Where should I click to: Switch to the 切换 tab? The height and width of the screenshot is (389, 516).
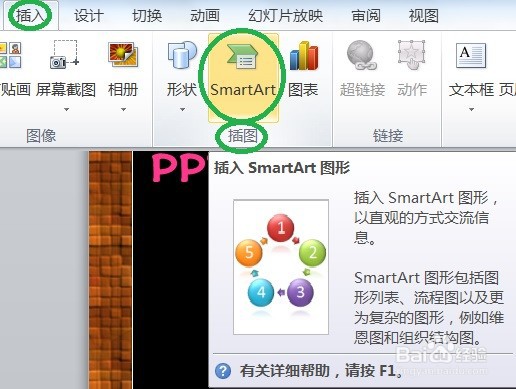pos(147,16)
